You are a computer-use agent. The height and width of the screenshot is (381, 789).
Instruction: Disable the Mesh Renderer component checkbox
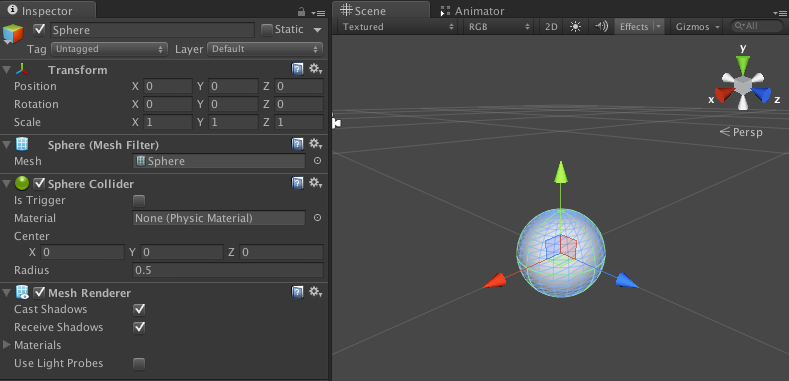(x=39, y=292)
